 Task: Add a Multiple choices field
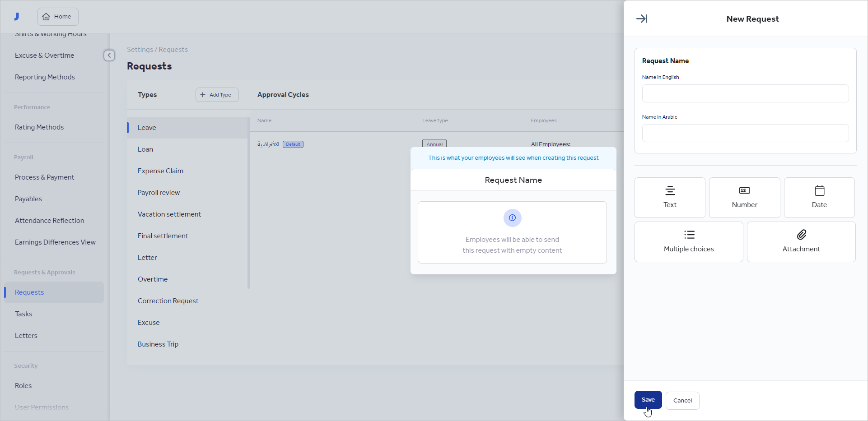point(688,241)
